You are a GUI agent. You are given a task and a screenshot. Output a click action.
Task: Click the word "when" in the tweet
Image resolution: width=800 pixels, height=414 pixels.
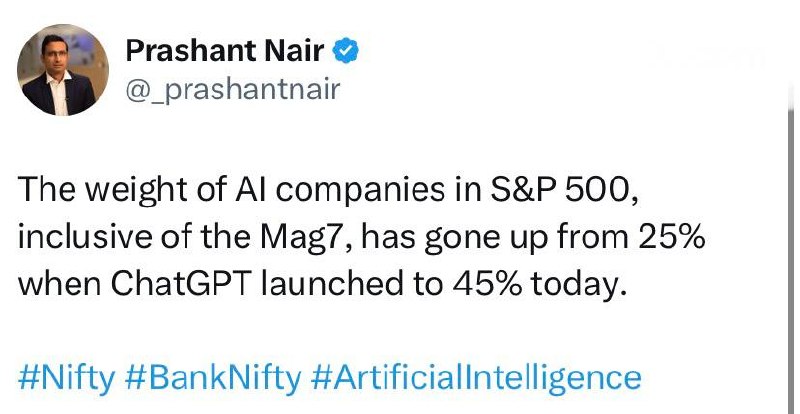click(x=57, y=283)
